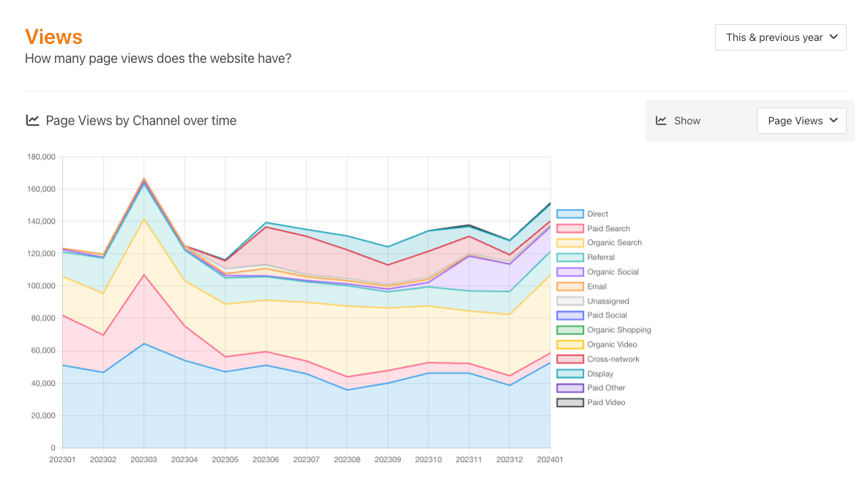Click the Organic Social legend swatch
Image resolution: width=868 pixels, height=482 pixels.
click(x=570, y=272)
